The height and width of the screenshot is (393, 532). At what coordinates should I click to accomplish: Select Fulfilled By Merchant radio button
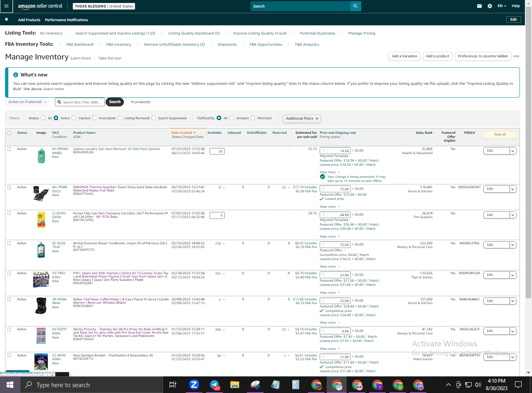click(x=253, y=118)
